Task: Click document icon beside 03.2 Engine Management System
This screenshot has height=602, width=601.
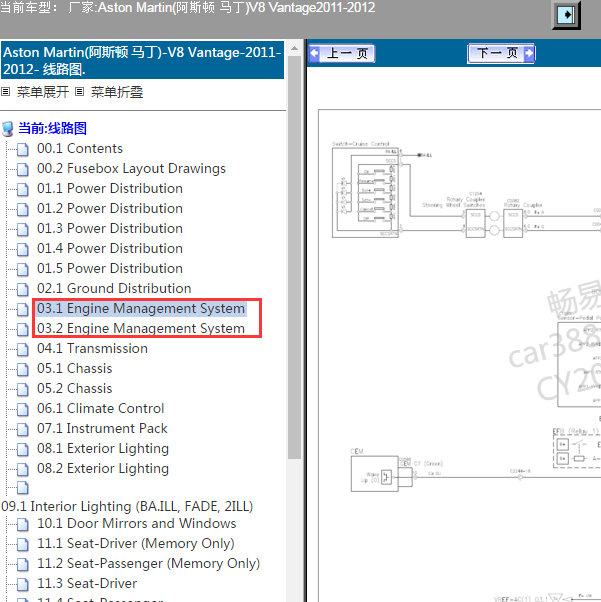Action: pyautogui.click(x=23, y=329)
